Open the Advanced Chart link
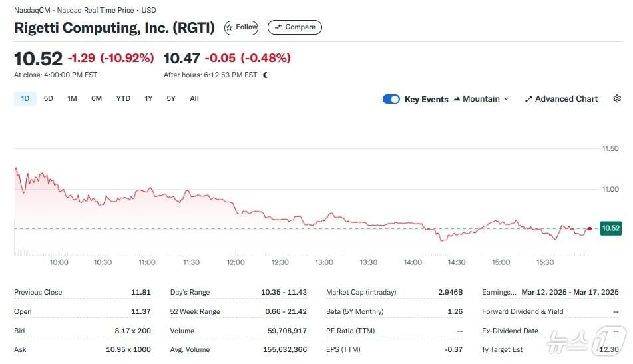Screen dimensions: 633x364 (566, 99)
